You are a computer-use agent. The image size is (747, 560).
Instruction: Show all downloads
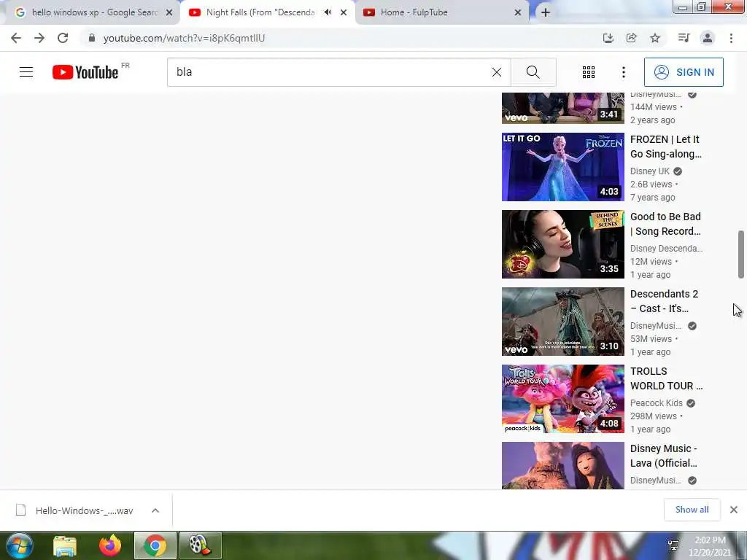click(x=692, y=510)
